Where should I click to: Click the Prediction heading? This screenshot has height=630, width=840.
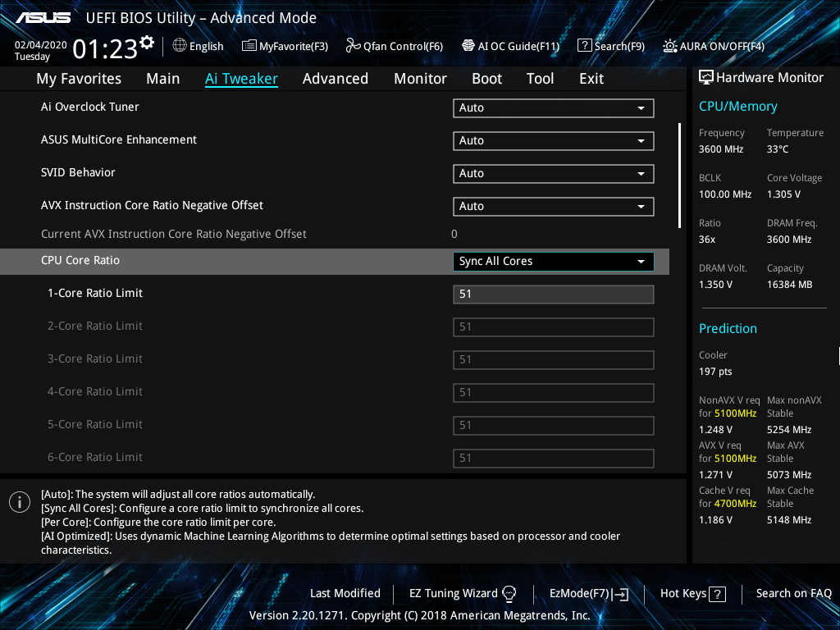tap(728, 328)
